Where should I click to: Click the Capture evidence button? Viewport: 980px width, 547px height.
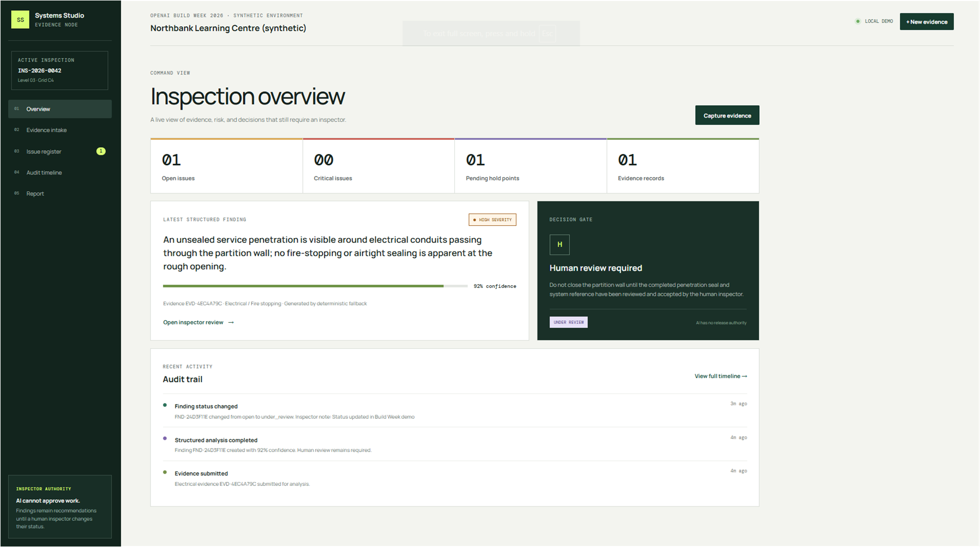pyautogui.click(x=727, y=115)
